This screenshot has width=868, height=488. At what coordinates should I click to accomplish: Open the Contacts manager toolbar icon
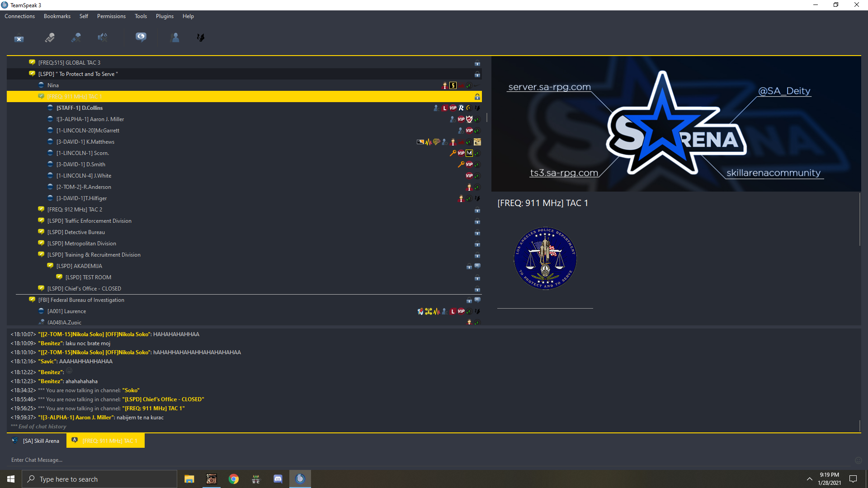[175, 38]
